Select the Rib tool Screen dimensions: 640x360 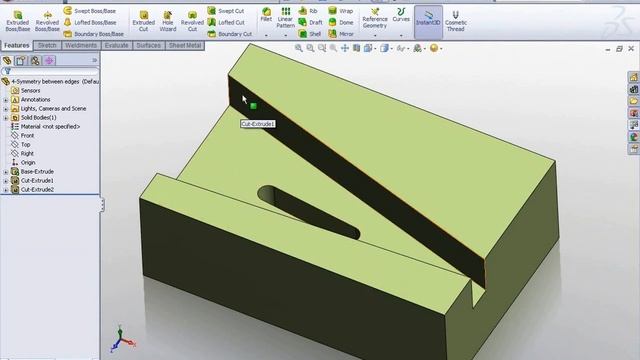pos(308,11)
